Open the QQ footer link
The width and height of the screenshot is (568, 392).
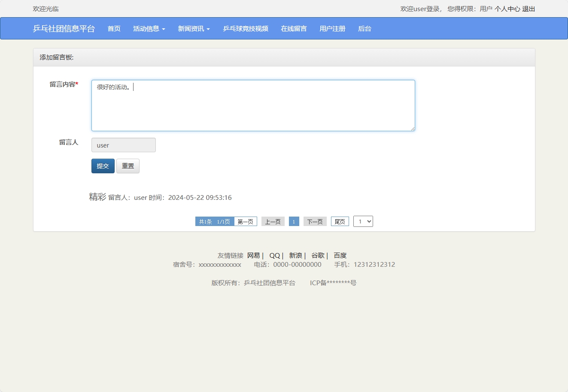click(x=274, y=255)
